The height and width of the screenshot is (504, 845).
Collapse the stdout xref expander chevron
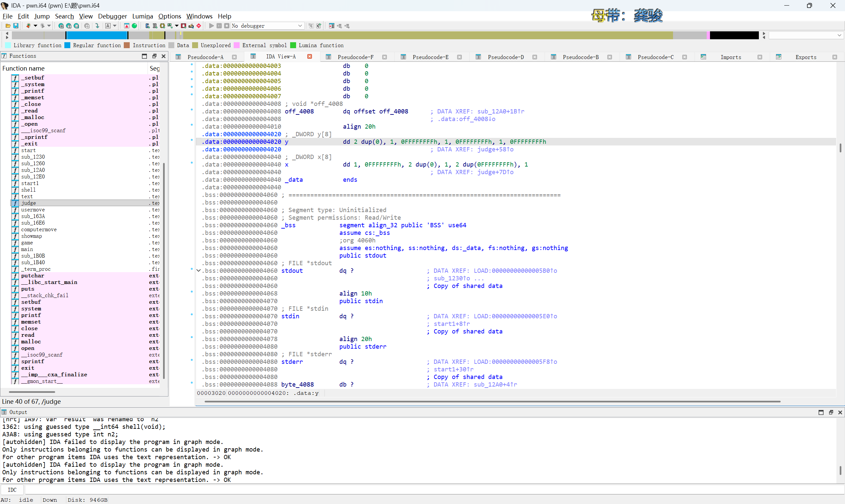tap(199, 271)
